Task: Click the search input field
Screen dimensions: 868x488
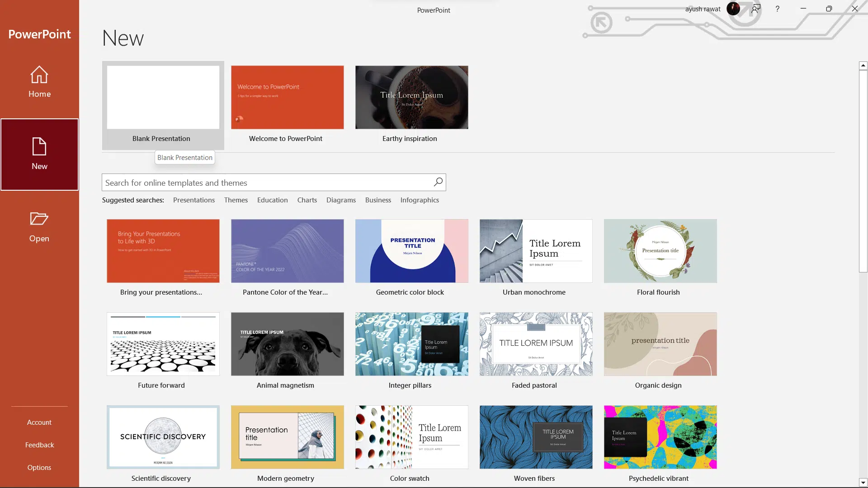Action: tap(274, 183)
